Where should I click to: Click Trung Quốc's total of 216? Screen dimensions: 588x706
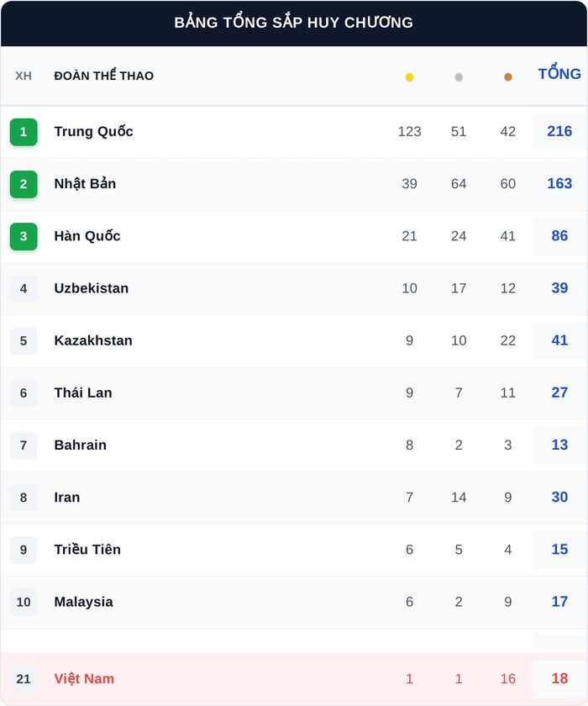click(559, 131)
